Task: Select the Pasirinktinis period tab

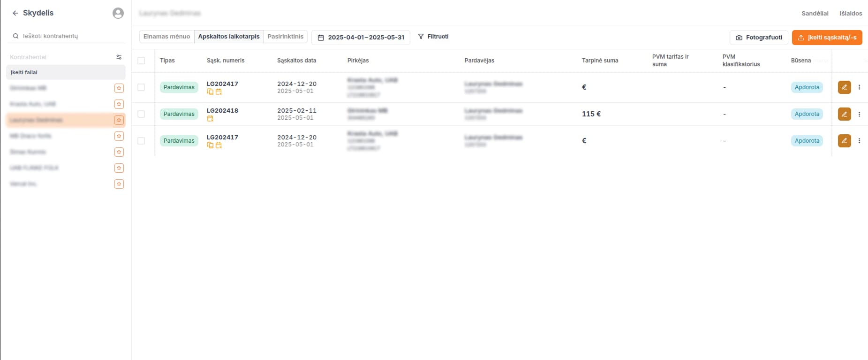Action: pyautogui.click(x=285, y=37)
